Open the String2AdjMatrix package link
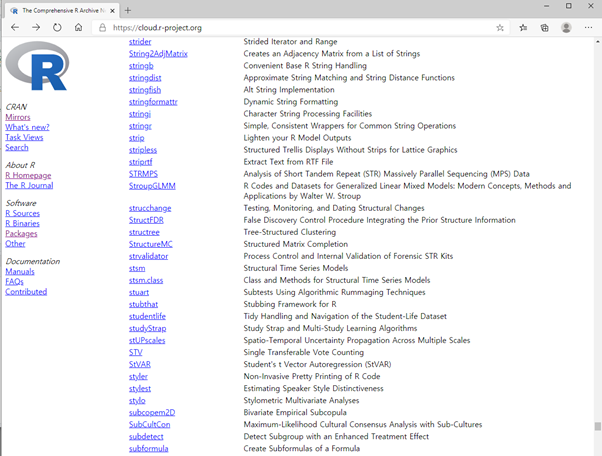 [158, 54]
